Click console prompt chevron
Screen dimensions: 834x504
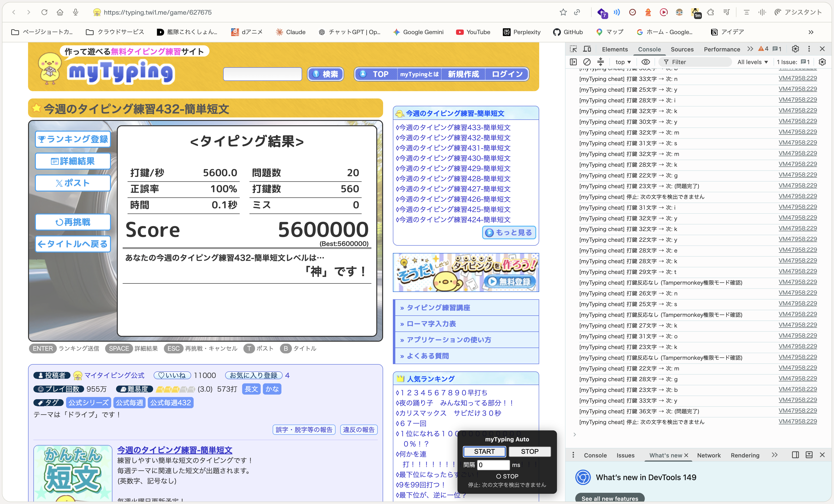coord(574,434)
